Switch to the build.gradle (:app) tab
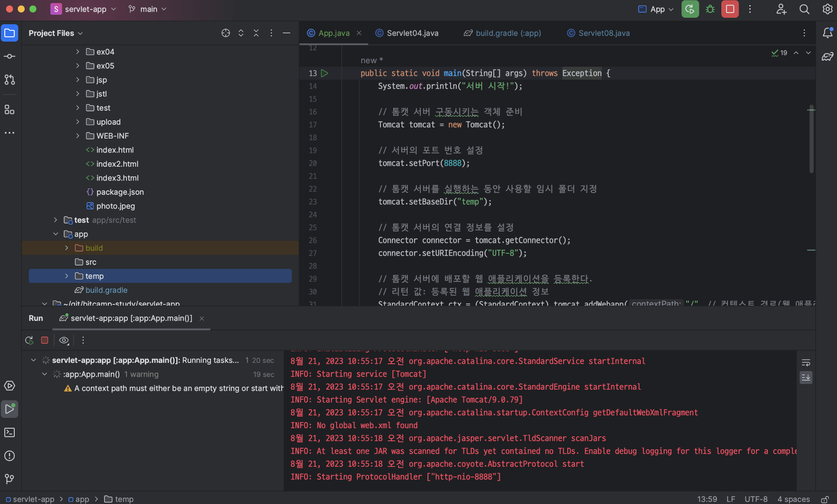Screen dimensions: 837x504 coord(508,33)
